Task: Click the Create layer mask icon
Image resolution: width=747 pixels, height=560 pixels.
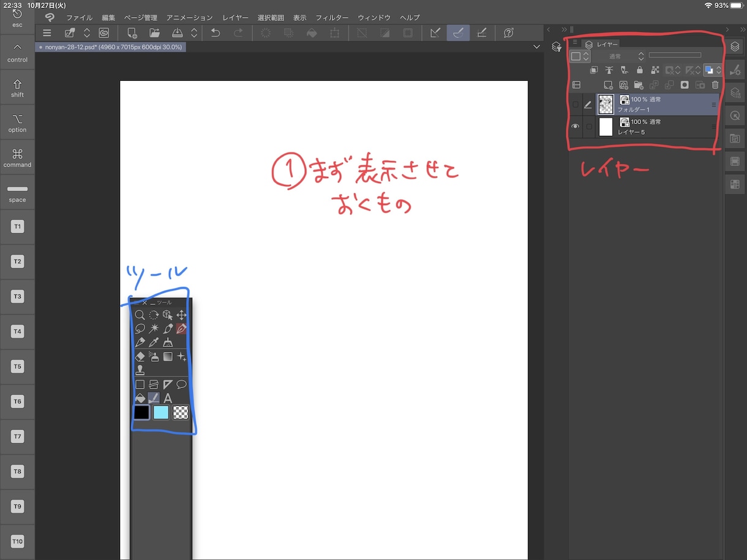Action: 685,85
